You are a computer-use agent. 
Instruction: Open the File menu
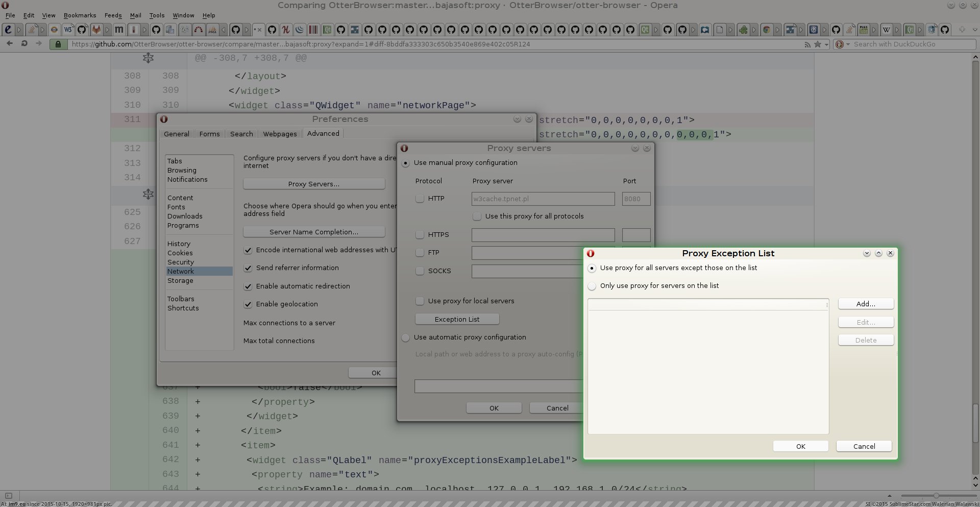[x=10, y=15]
